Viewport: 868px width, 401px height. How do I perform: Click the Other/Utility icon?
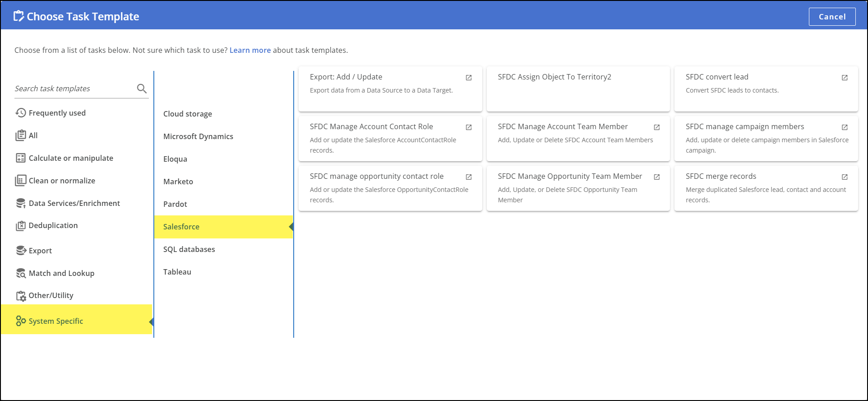pyautogui.click(x=21, y=296)
